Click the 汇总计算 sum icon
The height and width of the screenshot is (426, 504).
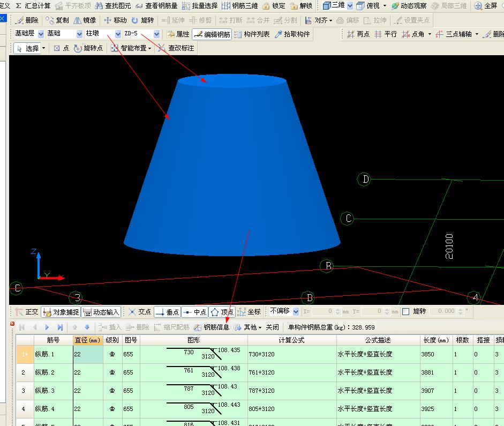click(x=19, y=6)
